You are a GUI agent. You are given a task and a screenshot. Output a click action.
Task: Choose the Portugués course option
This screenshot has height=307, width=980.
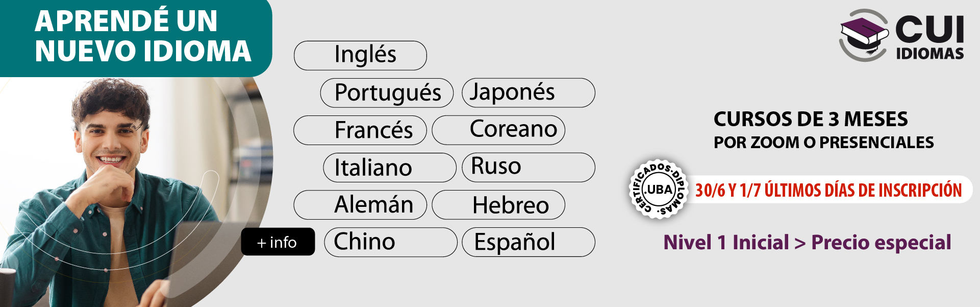point(387,93)
